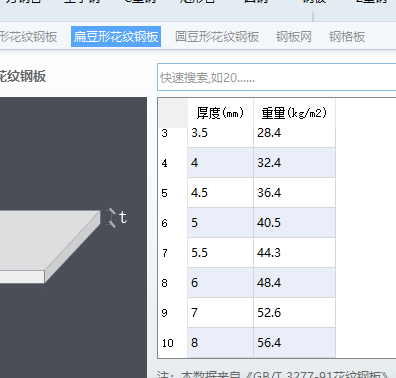Switch to the 圆豆形花纹钢板 tab

[217, 37]
